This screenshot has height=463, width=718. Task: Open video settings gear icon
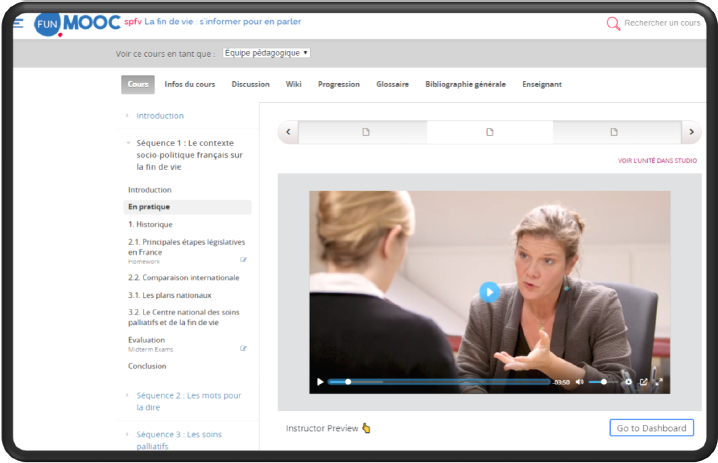(x=628, y=382)
